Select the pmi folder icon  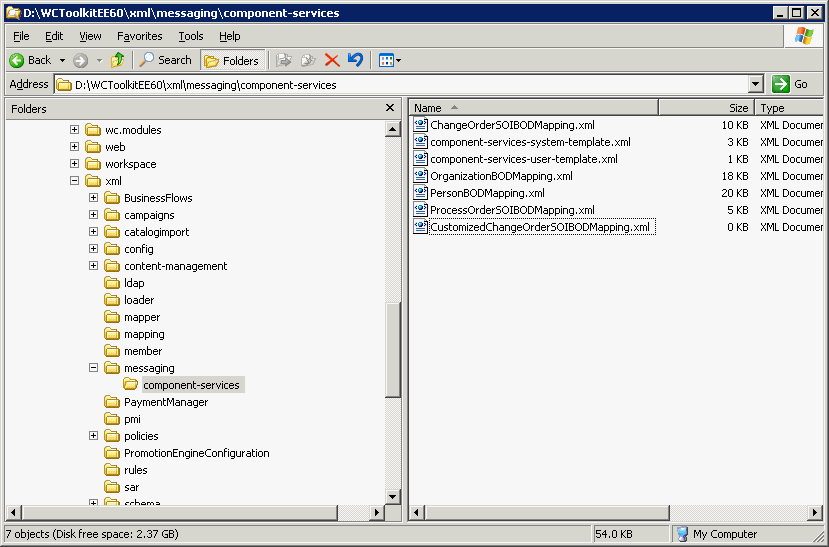(112, 419)
